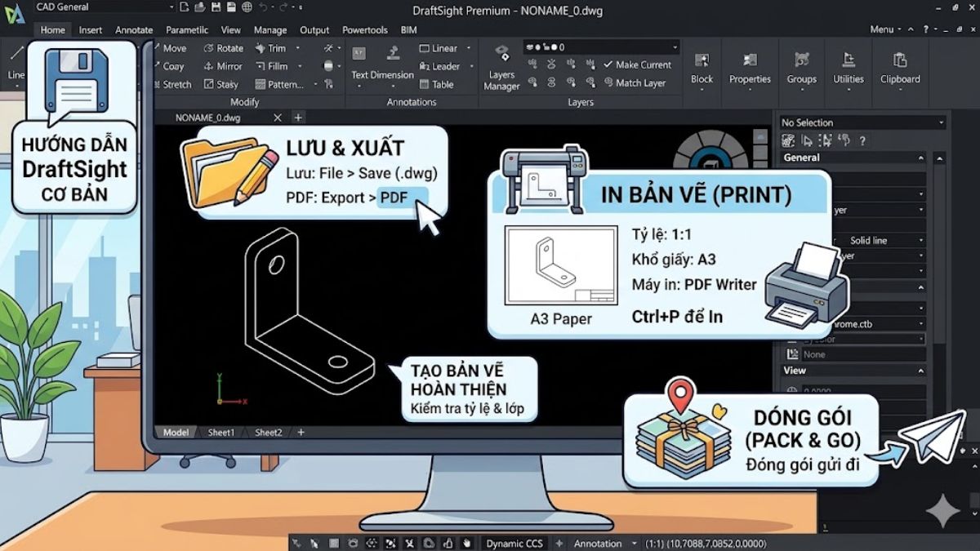Switch to the Sheet2 layout tab
Screen dimensions: 980x551
269,433
